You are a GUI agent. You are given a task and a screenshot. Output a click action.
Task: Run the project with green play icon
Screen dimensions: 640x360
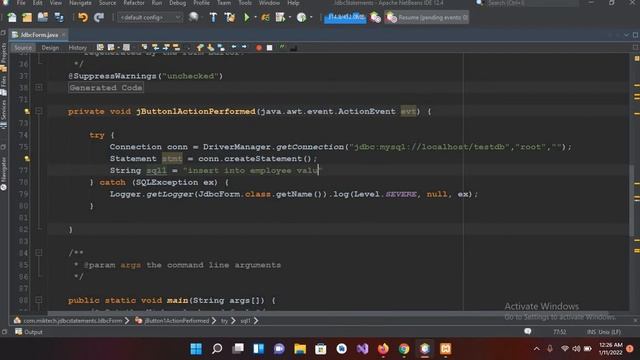pos(247,17)
